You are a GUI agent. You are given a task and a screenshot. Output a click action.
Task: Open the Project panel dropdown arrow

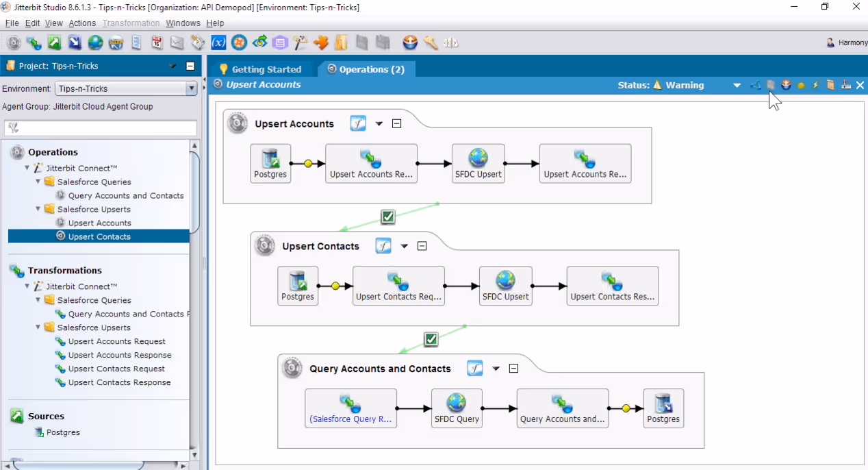[x=172, y=66]
